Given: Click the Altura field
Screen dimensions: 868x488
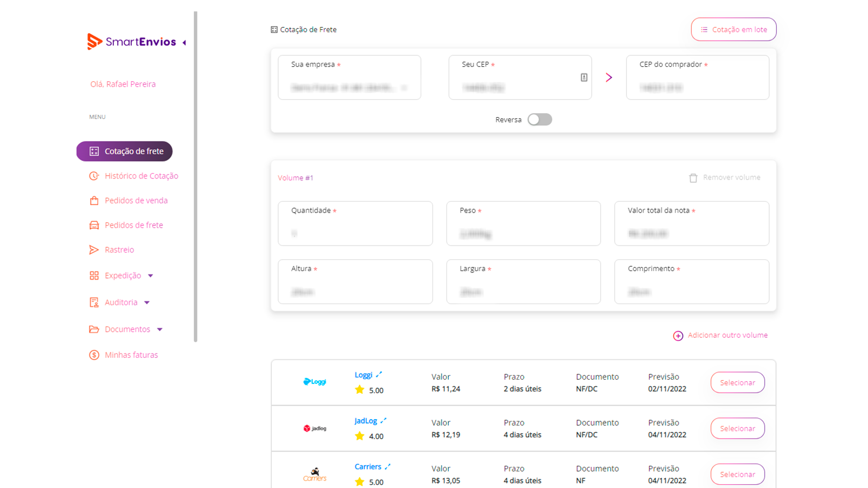Looking at the screenshot, I should tap(355, 281).
